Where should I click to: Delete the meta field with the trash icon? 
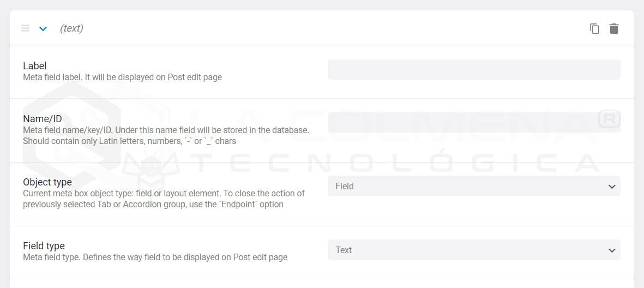tap(614, 28)
